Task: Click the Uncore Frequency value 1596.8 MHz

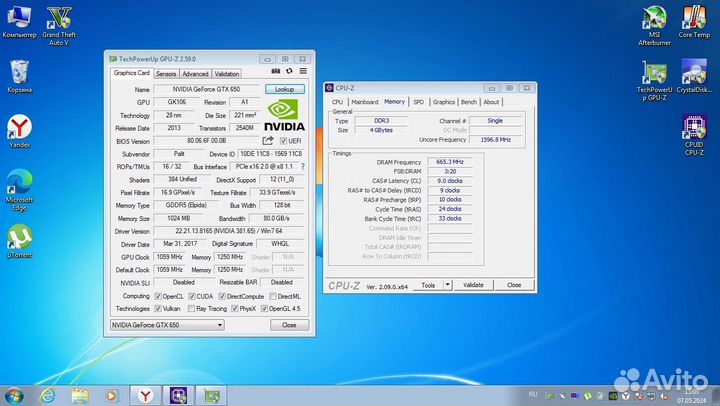Action: pos(495,140)
